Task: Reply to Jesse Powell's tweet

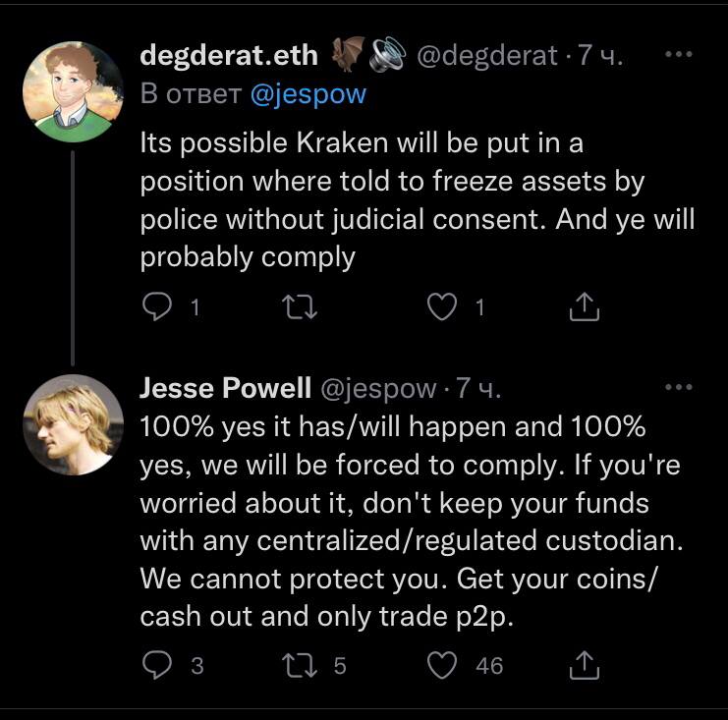Action: [x=158, y=665]
